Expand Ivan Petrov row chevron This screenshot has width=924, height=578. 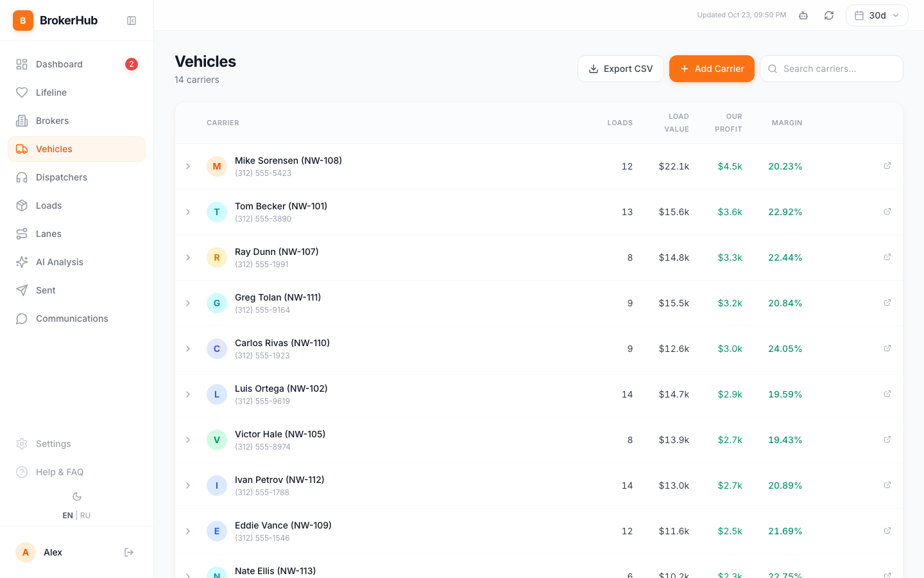(188, 486)
